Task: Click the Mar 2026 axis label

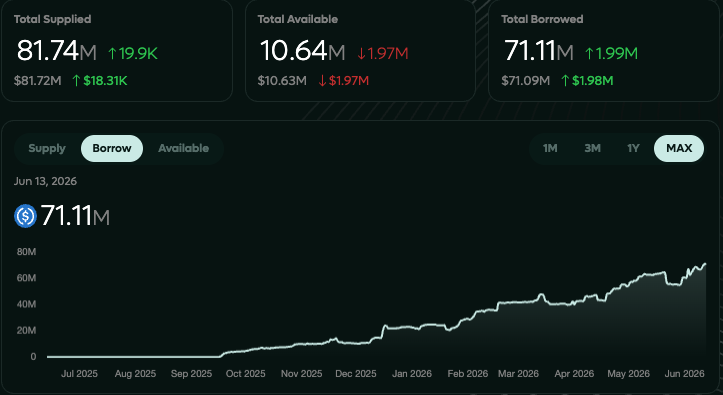Action: point(518,374)
